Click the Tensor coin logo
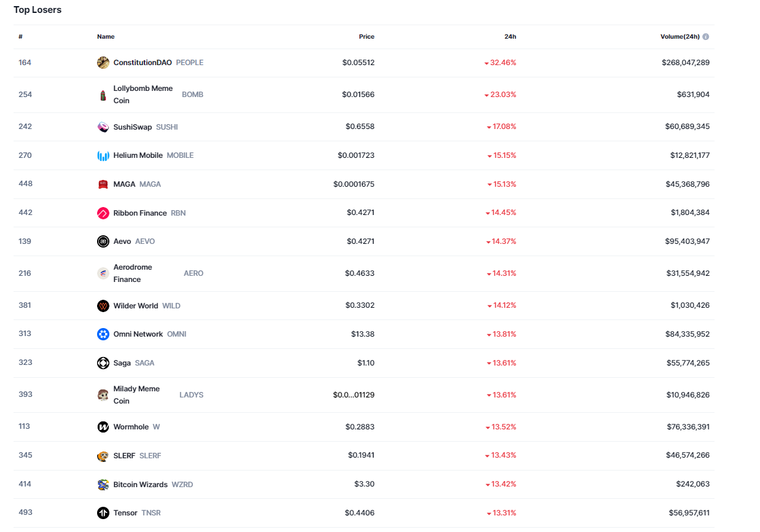Viewport: 760px width, 532px height. click(x=103, y=513)
